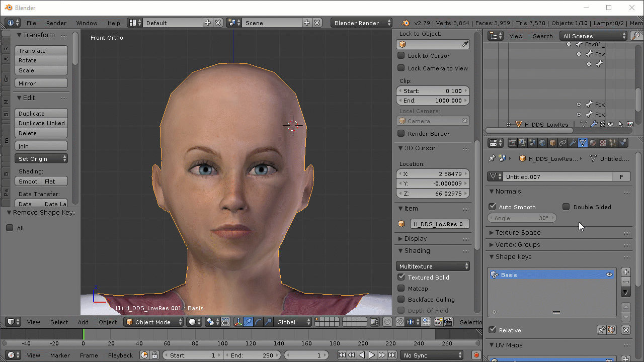The width and height of the screenshot is (644, 362).
Task: Open the Particles properties tab sparkle icon
Action: click(x=613, y=143)
